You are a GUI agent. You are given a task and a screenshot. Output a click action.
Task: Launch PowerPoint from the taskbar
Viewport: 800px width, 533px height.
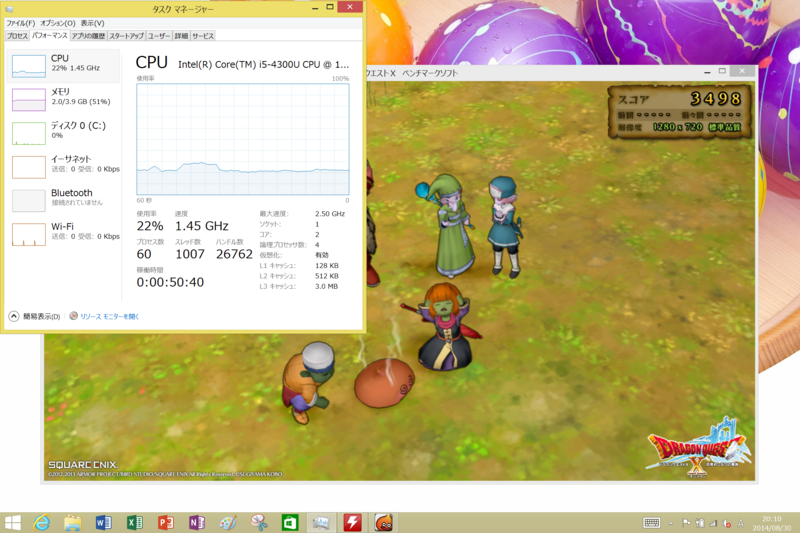tap(166, 523)
